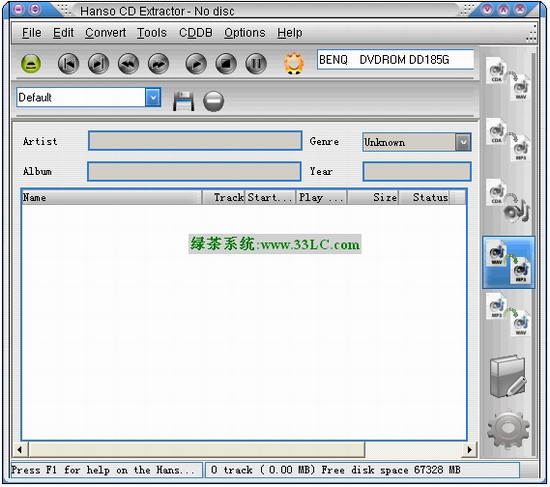The width and height of the screenshot is (550, 487).
Task: Open the Edit menu
Action: tap(63, 33)
